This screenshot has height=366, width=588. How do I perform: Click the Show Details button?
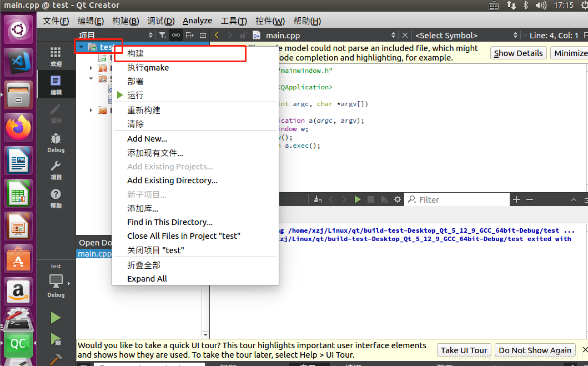pos(518,53)
